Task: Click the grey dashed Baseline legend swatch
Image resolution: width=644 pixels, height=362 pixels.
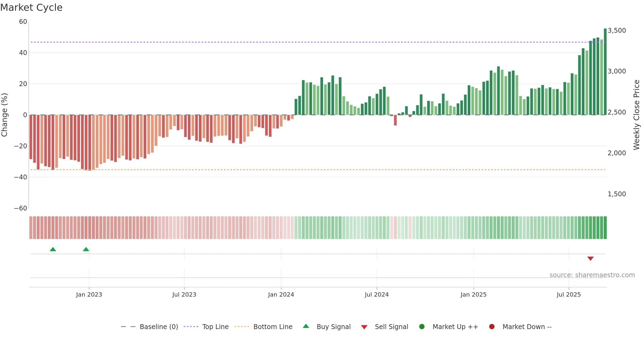Action: (x=128, y=327)
